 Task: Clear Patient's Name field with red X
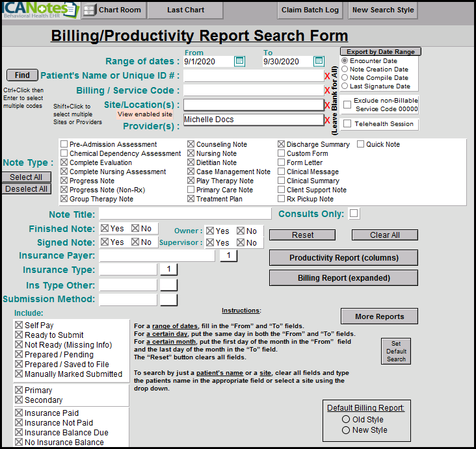328,76
